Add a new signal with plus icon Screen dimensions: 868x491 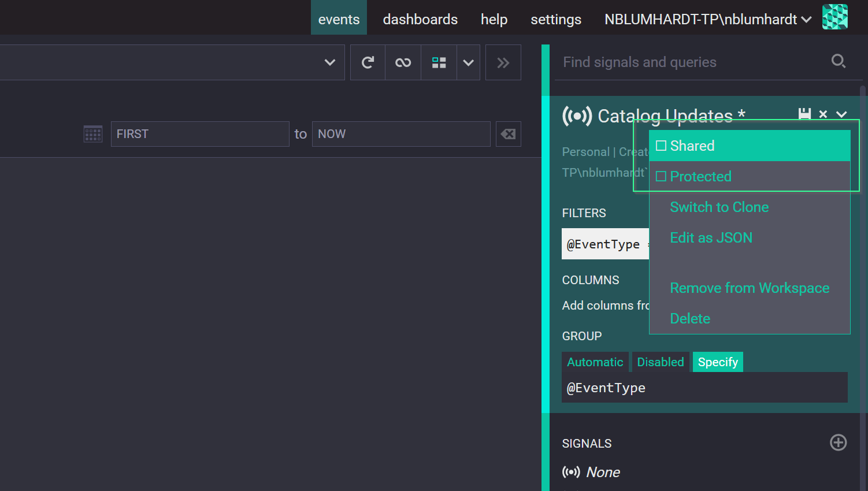click(839, 442)
